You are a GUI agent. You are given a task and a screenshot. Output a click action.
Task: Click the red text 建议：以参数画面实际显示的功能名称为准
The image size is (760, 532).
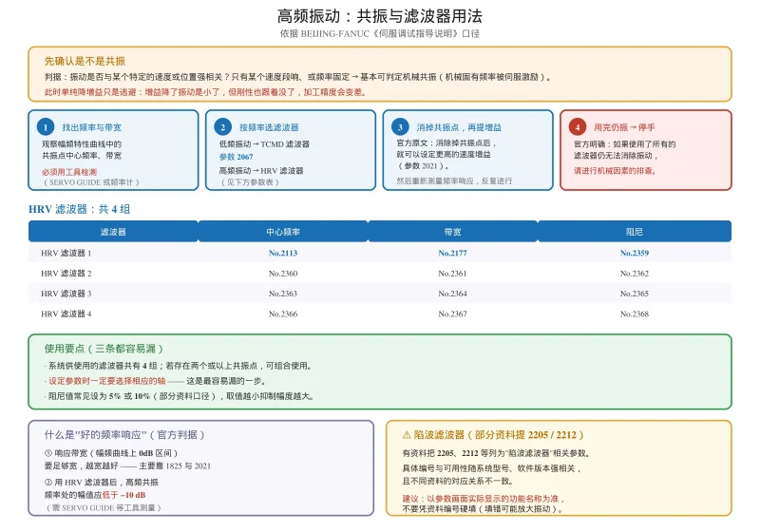pos(483,498)
